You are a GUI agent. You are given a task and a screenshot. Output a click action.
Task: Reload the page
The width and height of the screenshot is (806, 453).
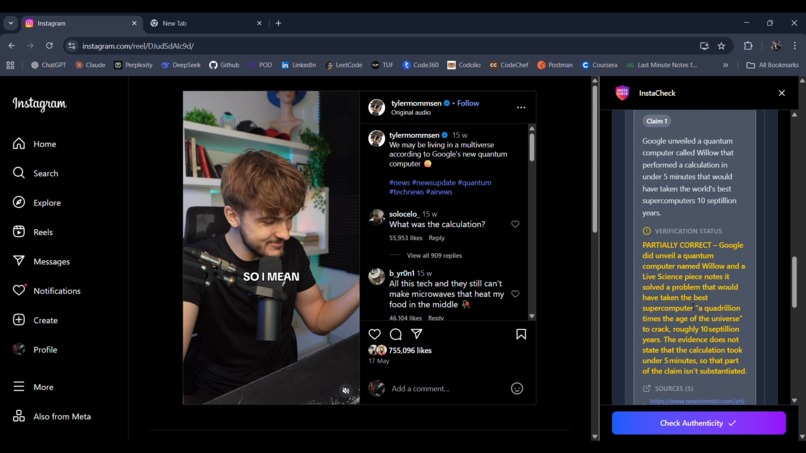point(49,46)
